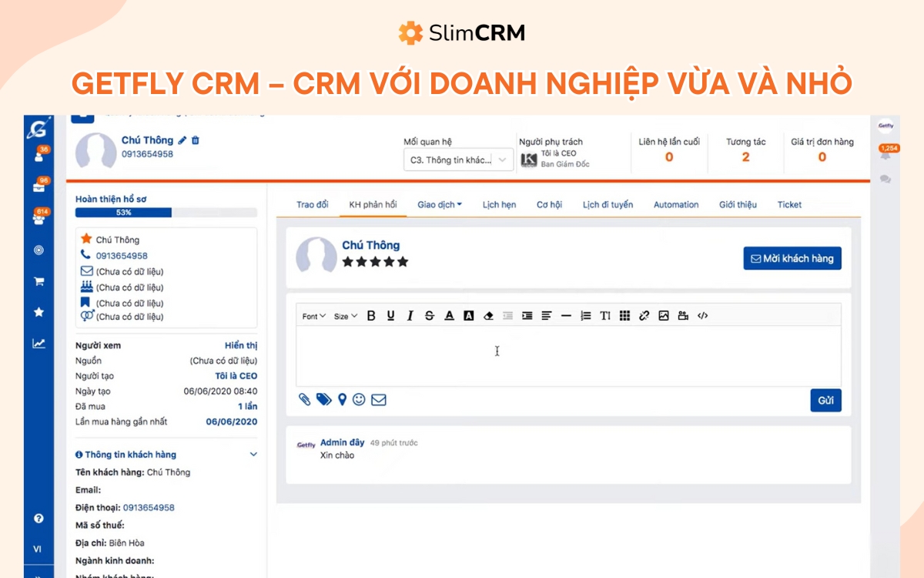Select the star icon in the left sidebar
The width and height of the screenshot is (924, 578).
pyautogui.click(x=38, y=313)
